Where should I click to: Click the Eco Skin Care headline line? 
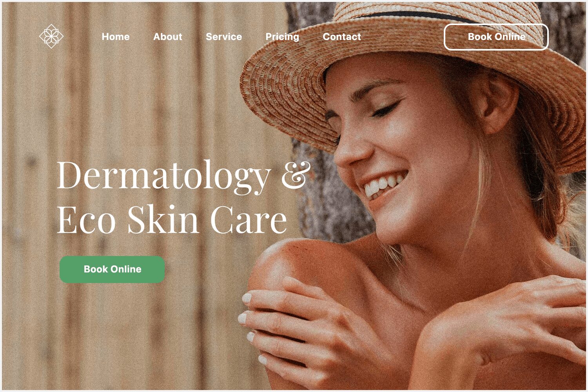coord(172,219)
